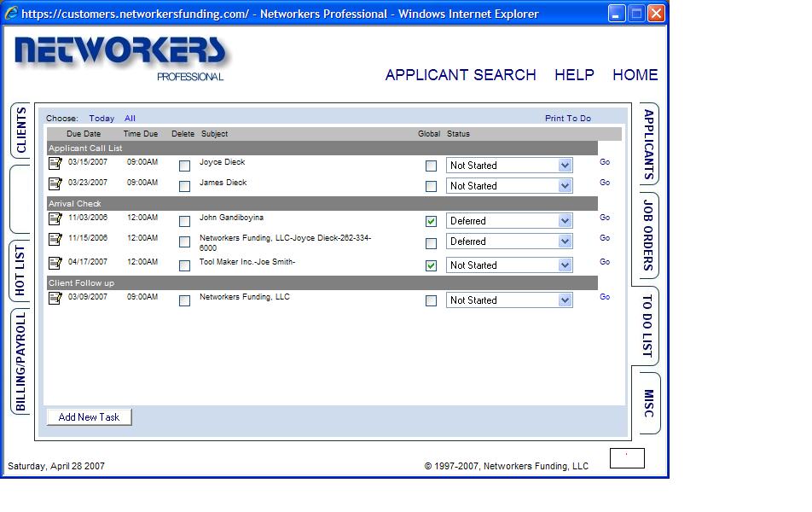Check the Delete box for Joyce Dieck
The height and width of the screenshot is (512, 812).
(x=184, y=166)
